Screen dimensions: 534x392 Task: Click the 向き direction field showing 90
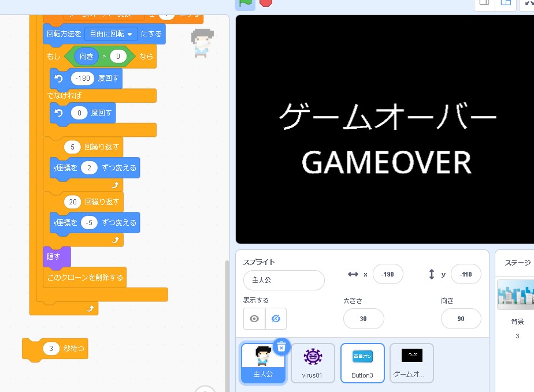click(461, 319)
